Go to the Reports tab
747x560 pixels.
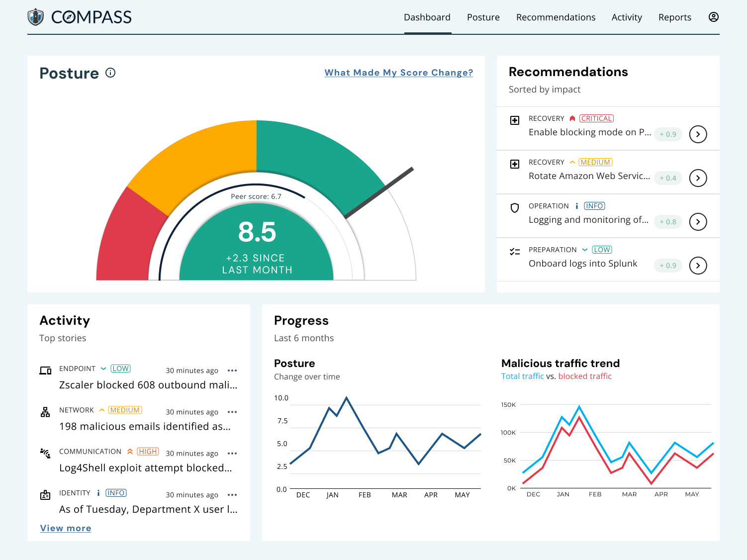674,17
